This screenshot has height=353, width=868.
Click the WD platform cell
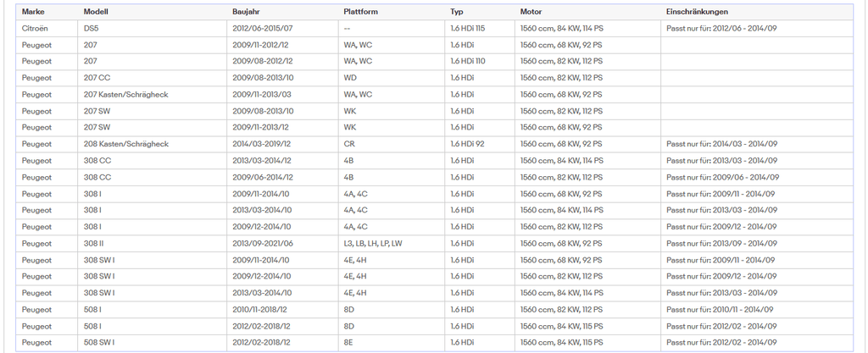pos(392,78)
